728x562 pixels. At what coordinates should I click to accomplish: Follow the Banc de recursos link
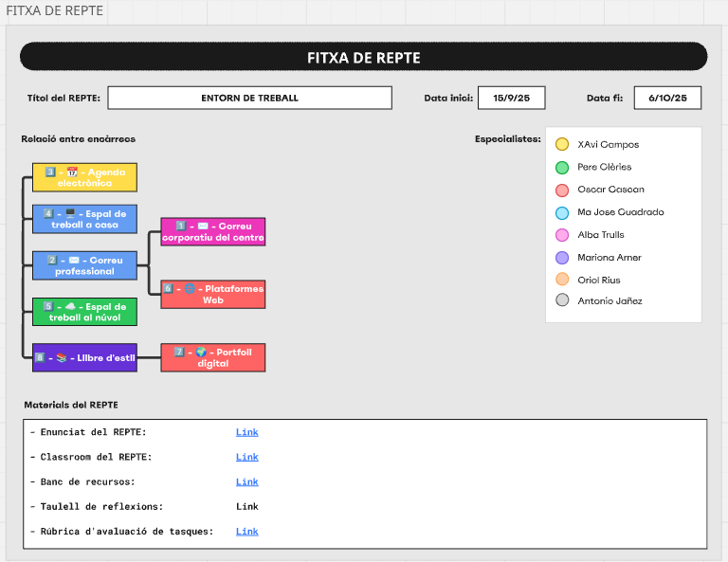pyautogui.click(x=246, y=481)
